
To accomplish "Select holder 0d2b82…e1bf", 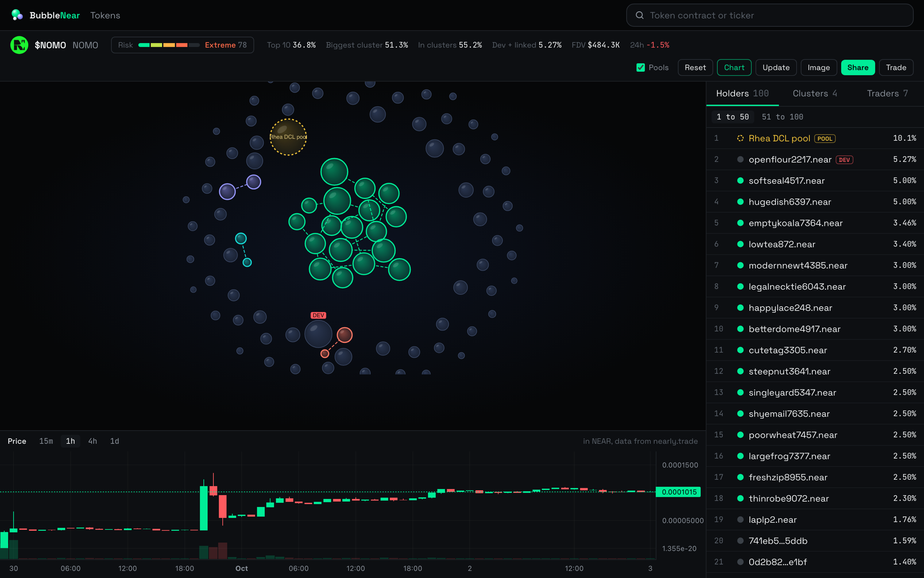I will (x=815, y=562).
